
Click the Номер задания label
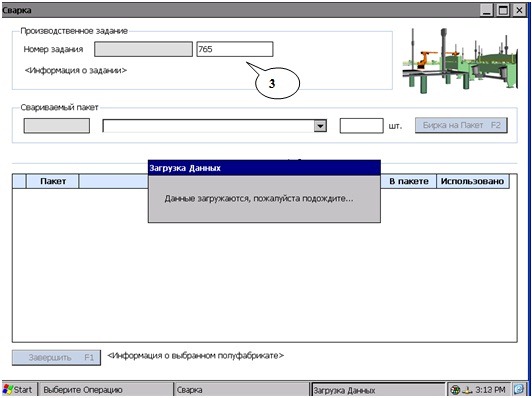pyautogui.click(x=53, y=49)
